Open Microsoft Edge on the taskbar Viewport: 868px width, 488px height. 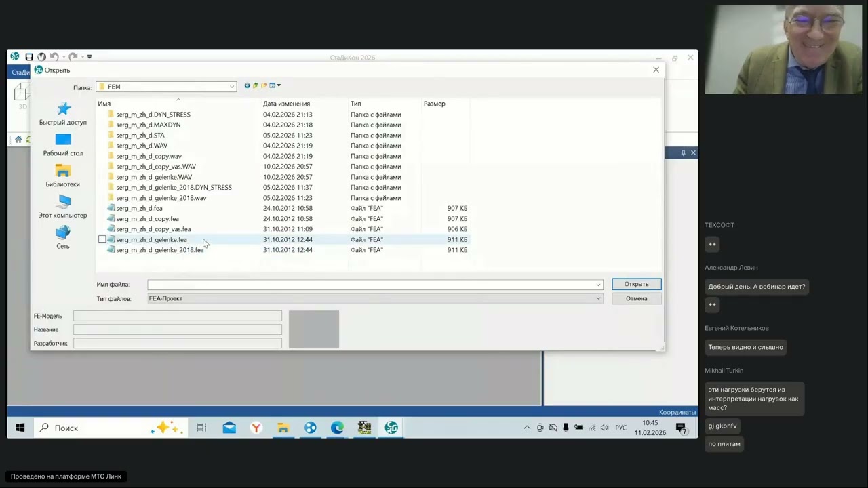tap(338, 428)
